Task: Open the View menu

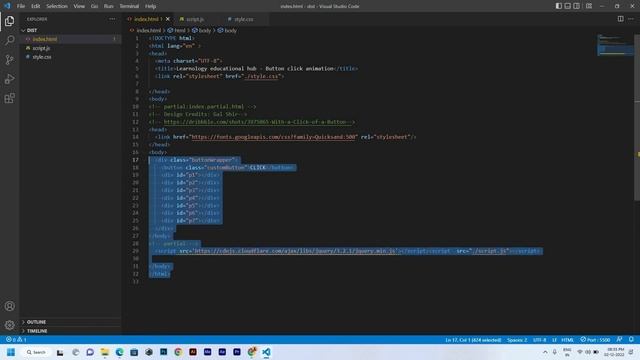Action: pos(79,6)
